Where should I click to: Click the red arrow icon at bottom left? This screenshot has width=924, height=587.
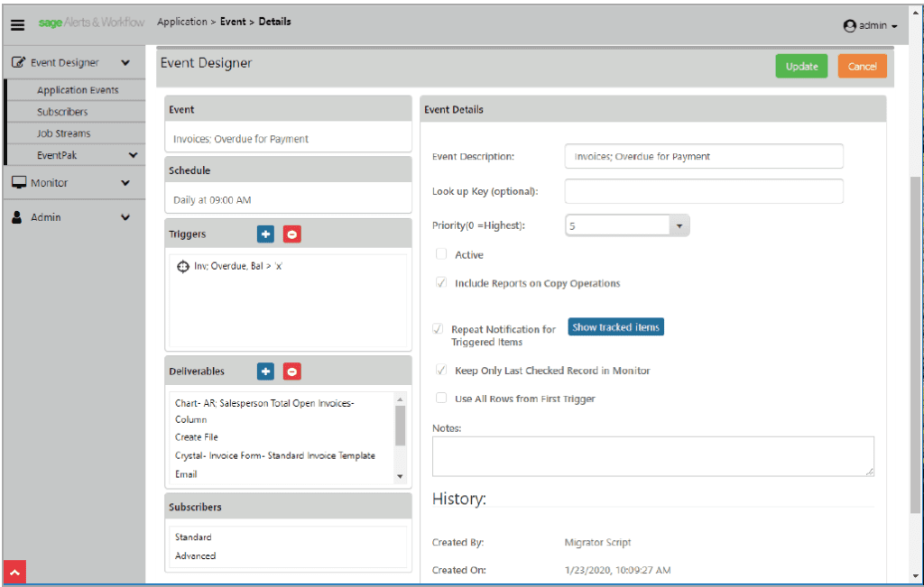click(14, 573)
